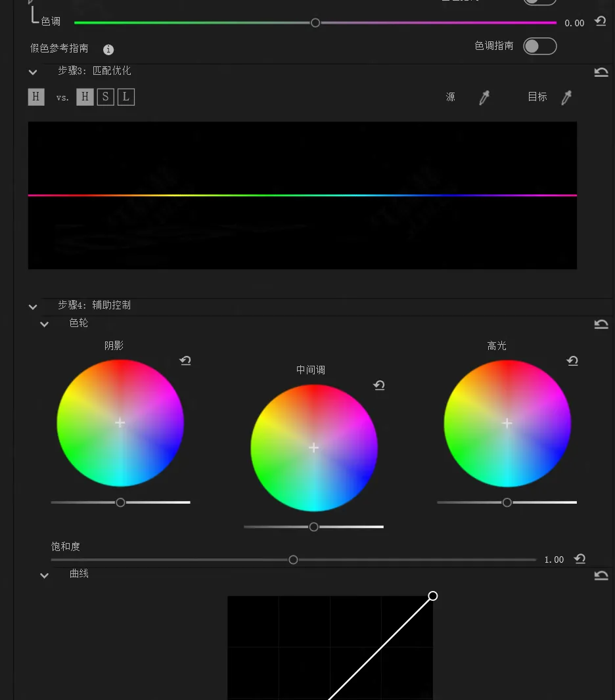
Task: Collapse the 曲线 curves group
Action: [44, 575]
